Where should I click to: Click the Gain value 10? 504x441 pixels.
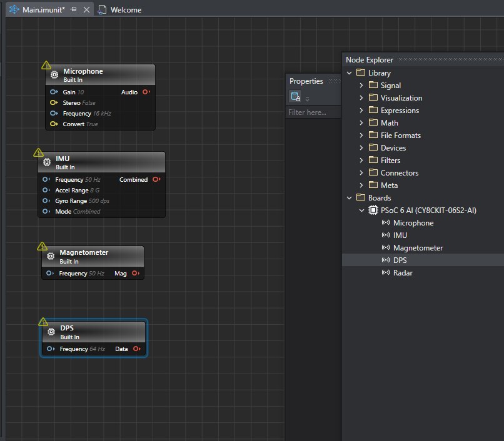coord(81,92)
